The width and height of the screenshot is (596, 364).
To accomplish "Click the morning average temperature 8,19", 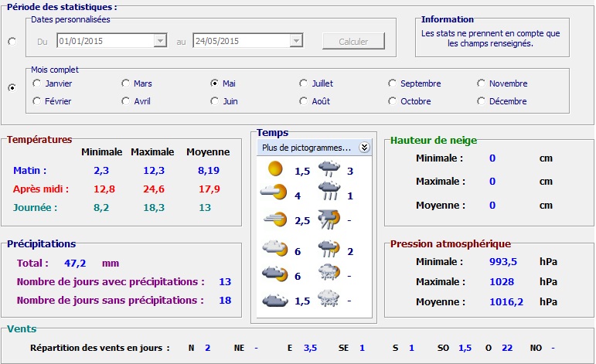I will [209, 170].
